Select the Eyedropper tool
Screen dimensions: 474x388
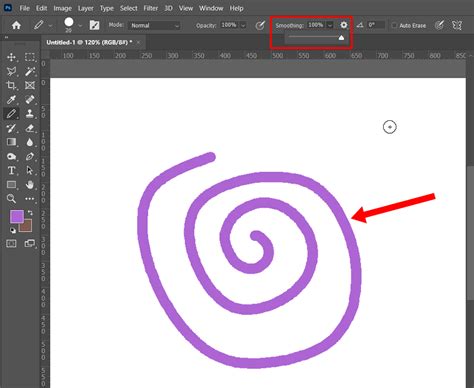pos(11,100)
